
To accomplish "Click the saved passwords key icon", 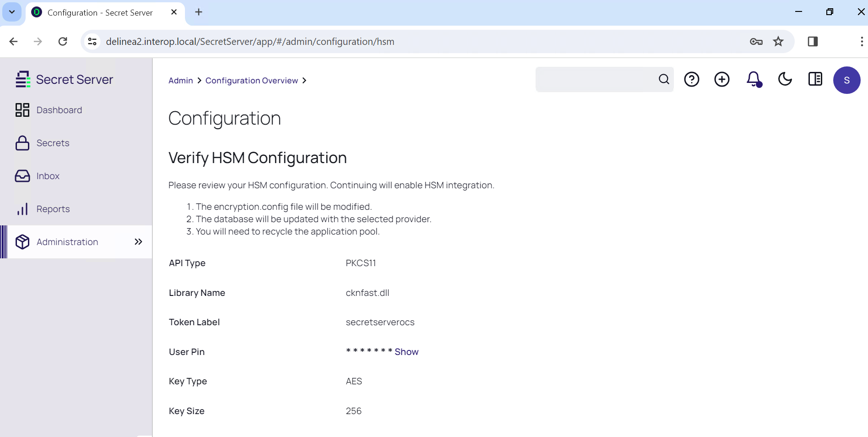I will 756,42.
